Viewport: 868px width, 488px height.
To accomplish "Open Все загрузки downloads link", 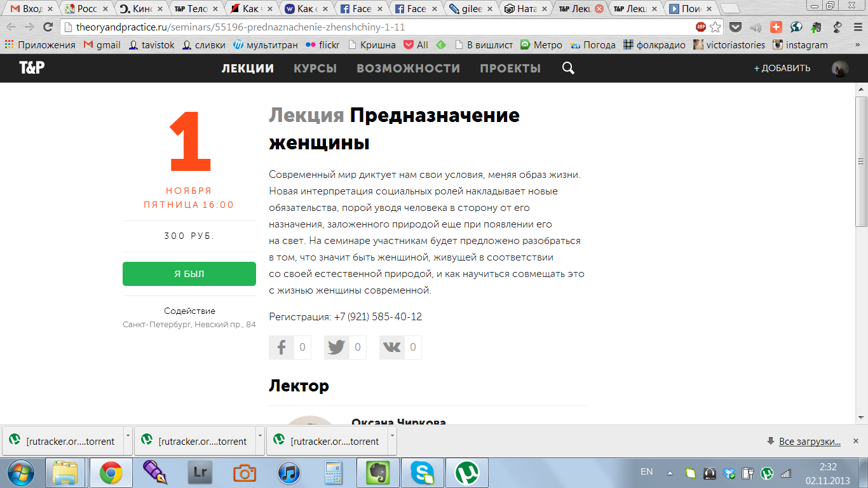I will coord(810,442).
